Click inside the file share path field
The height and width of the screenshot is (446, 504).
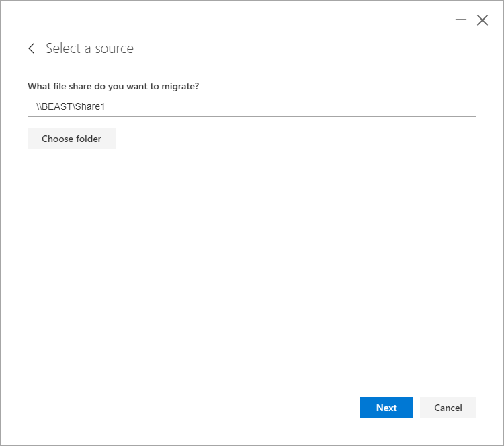[x=252, y=106]
